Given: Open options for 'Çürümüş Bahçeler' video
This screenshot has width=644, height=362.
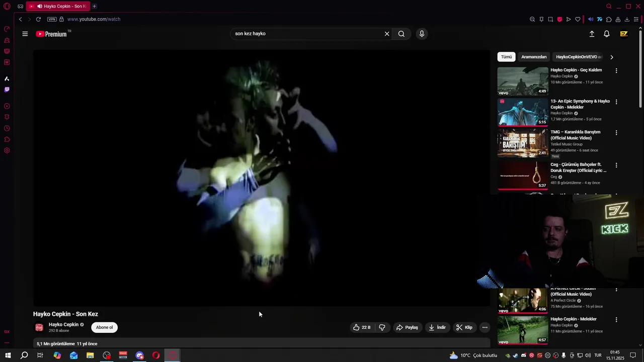Looking at the screenshot, I should tap(616, 165).
